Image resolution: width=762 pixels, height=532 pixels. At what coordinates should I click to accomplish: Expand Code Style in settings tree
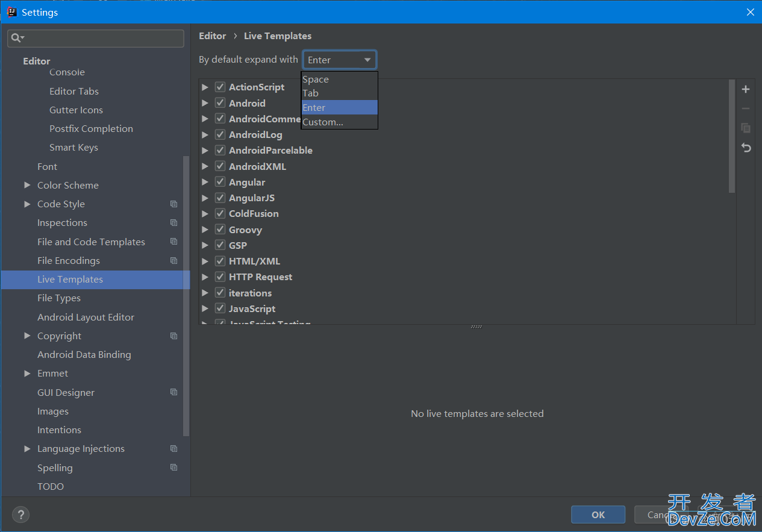[x=27, y=204]
